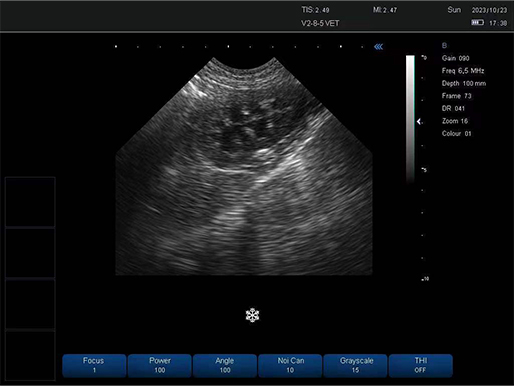Click the Angle 100 button

[225, 365]
